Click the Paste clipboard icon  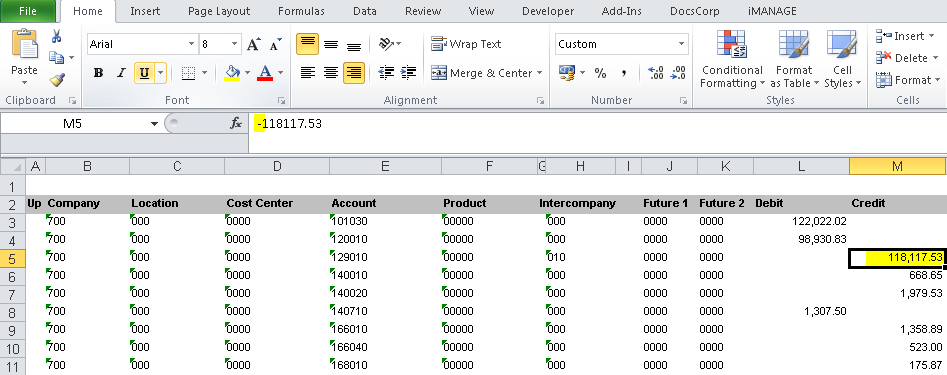click(x=24, y=44)
